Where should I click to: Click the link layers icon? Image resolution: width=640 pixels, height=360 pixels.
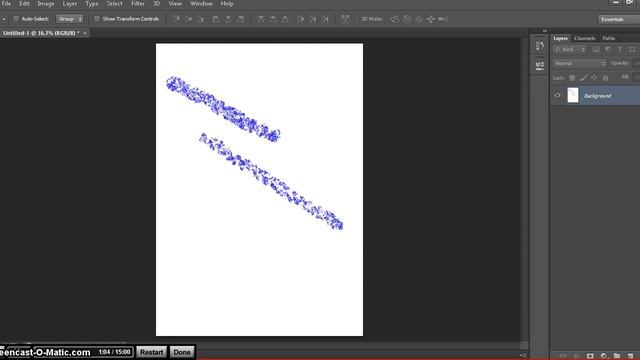tap(563, 356)
